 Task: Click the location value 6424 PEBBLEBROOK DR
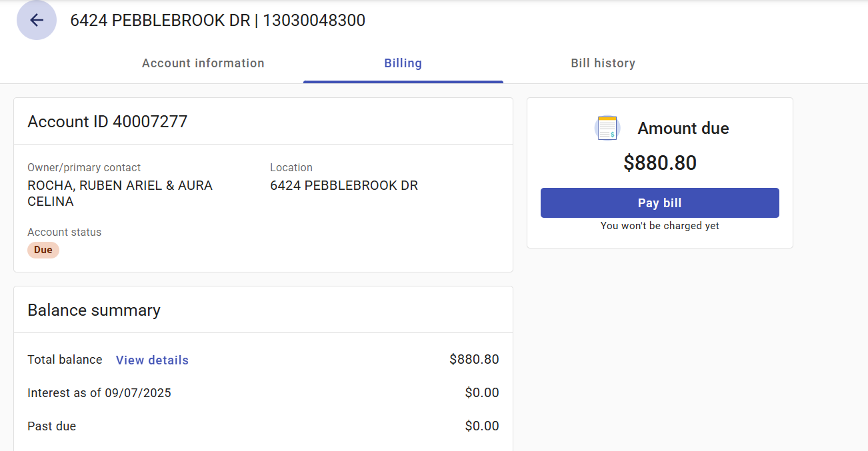344,186
